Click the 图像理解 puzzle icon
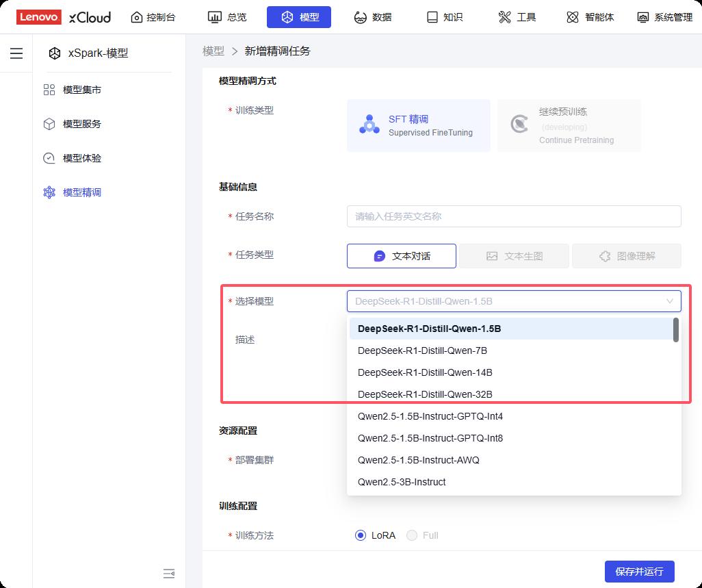 (605, 256)
